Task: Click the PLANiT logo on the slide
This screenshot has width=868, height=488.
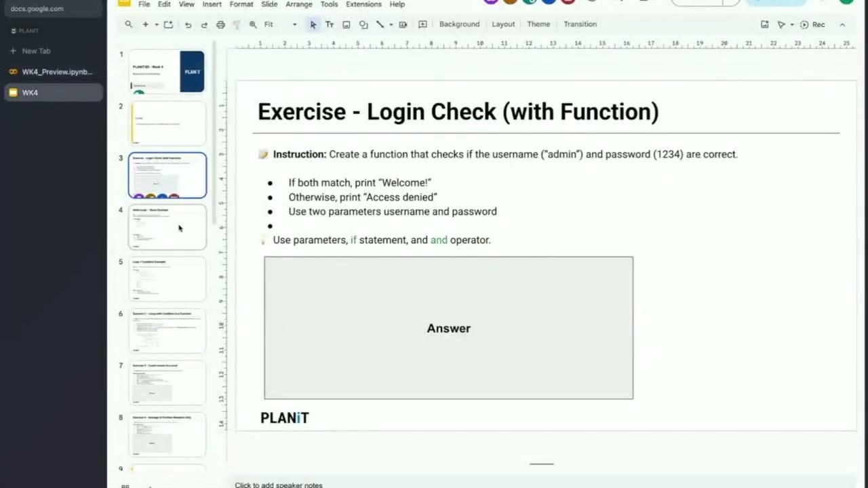Action: (285, 418)
